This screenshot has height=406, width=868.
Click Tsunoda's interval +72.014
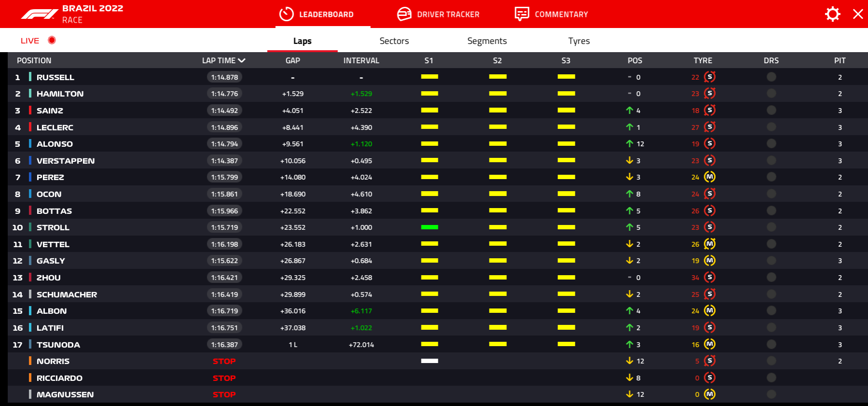361,345
